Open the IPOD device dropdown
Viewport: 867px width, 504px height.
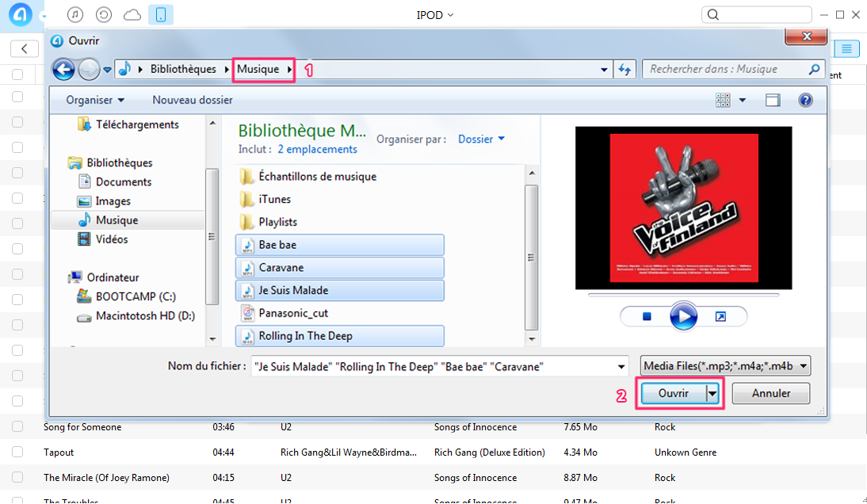point(434,15)
